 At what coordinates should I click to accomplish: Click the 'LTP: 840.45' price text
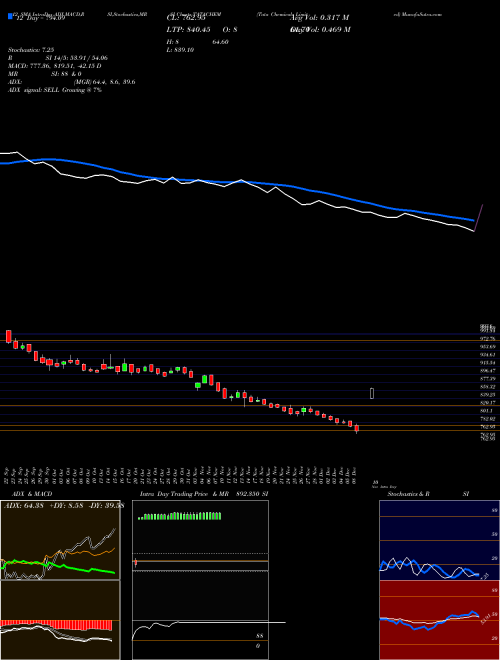point(187,29)
